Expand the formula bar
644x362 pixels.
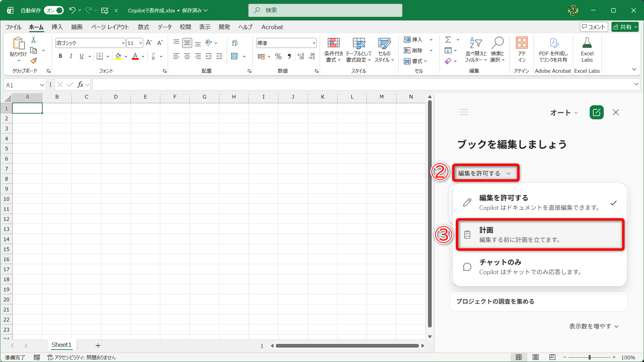coord(636,84)
